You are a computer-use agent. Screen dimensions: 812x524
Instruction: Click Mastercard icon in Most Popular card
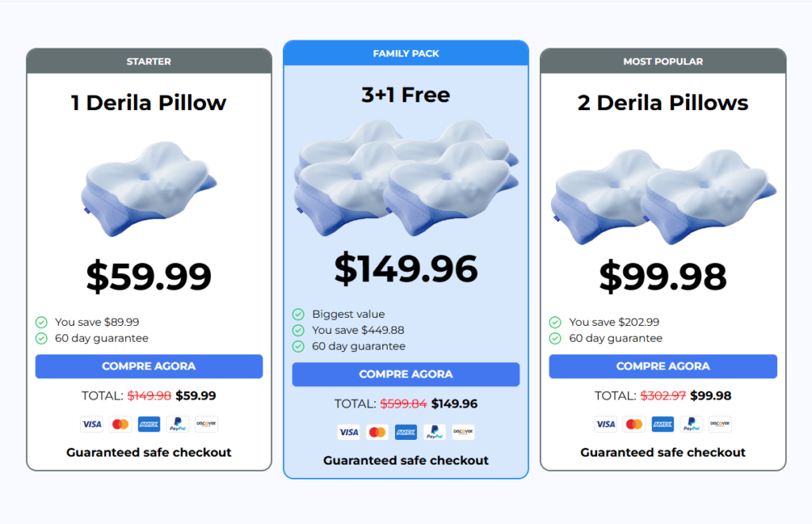634,424
